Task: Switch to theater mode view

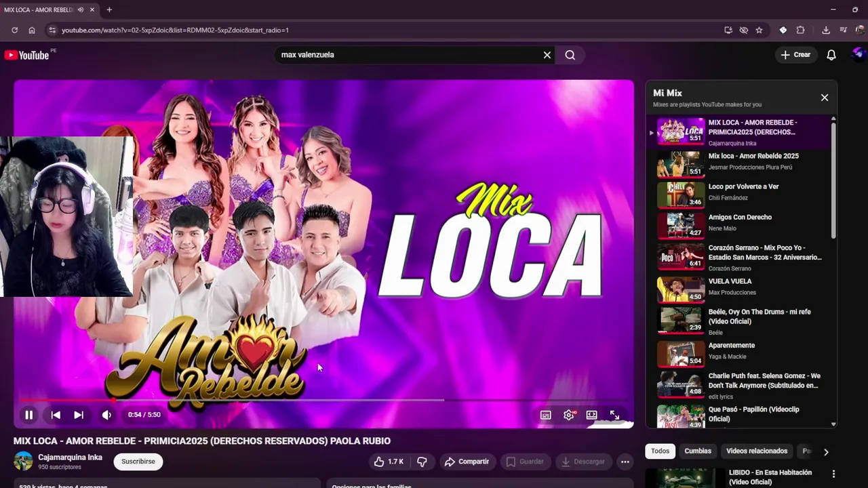Action: point(591,415)
